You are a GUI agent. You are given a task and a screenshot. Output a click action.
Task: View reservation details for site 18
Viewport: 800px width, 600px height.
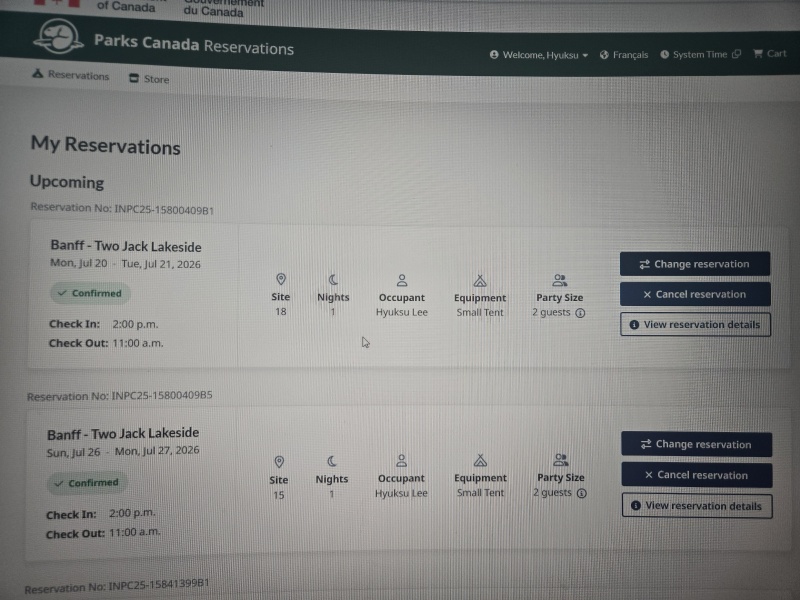point(695,324)
